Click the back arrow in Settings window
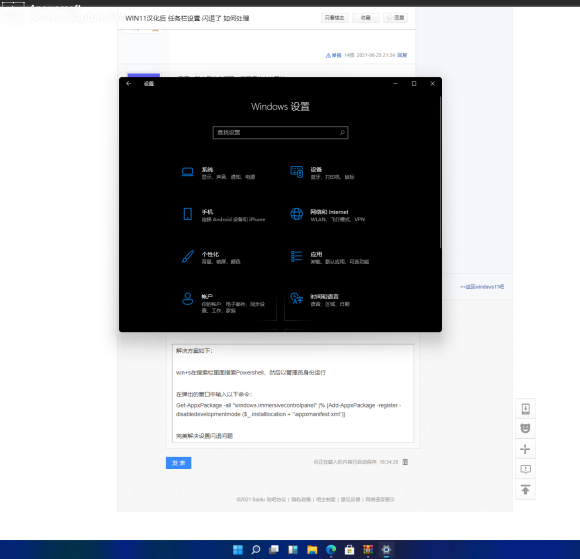The height and width of the screenshot is (559, 580). pos(129,84)
